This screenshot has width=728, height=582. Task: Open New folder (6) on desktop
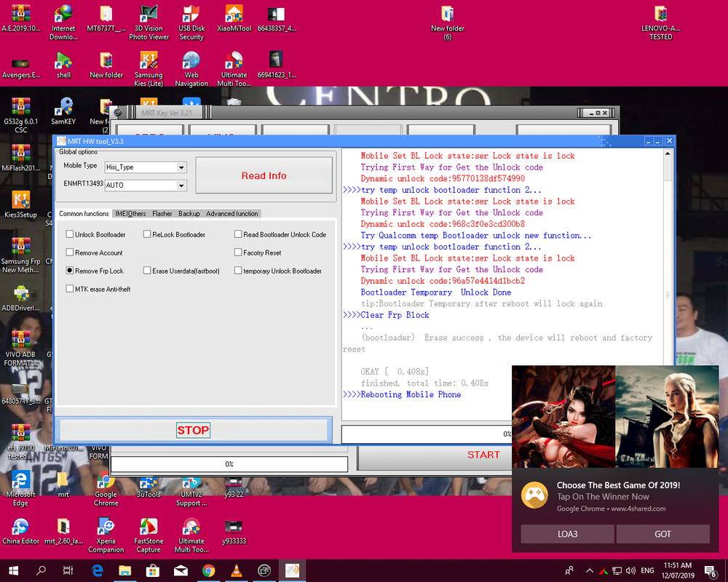tap(447, 23)
